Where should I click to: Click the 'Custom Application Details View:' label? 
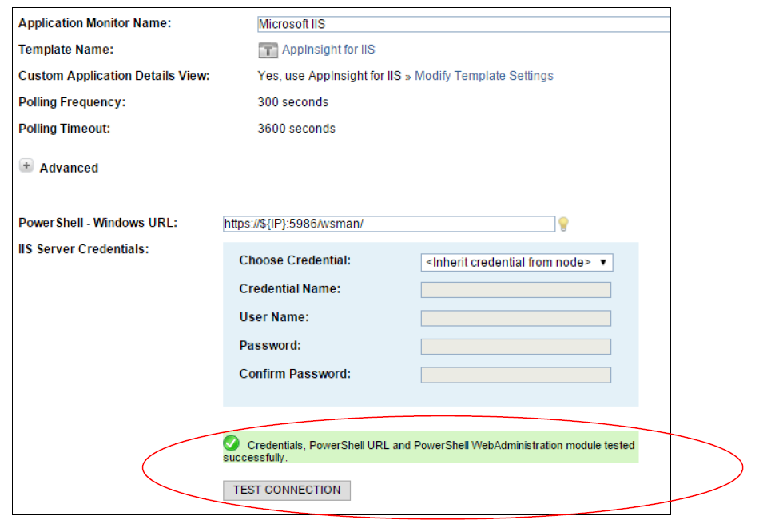(x=114, y=76)
